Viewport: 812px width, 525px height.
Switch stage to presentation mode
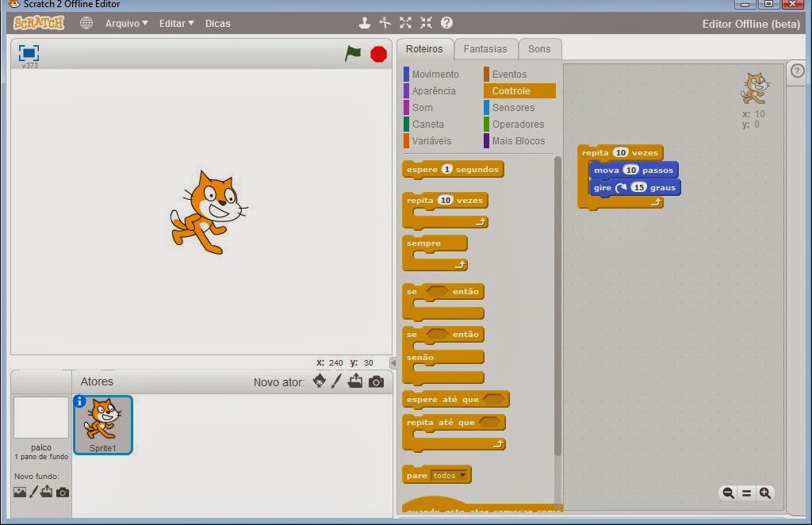[x=29, y=53]
